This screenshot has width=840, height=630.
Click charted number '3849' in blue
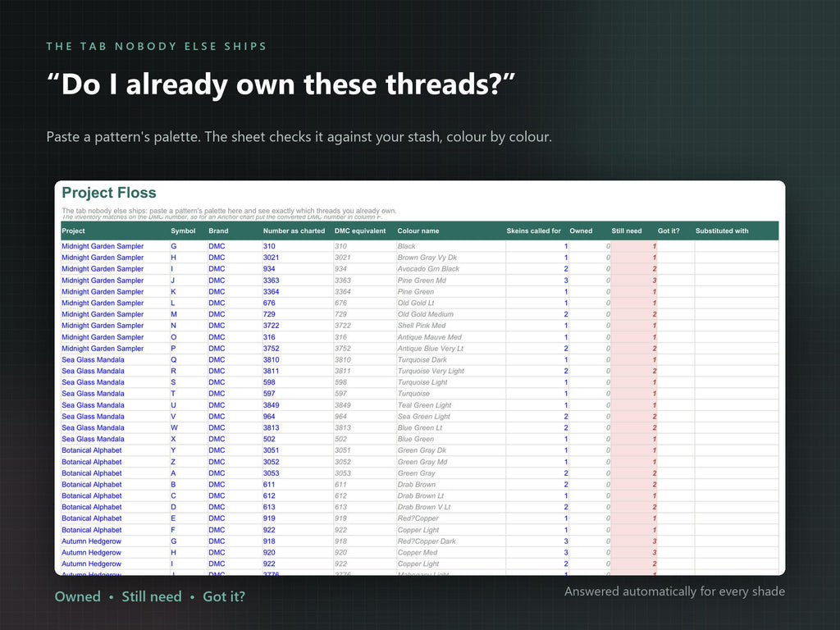coord(271,405)
